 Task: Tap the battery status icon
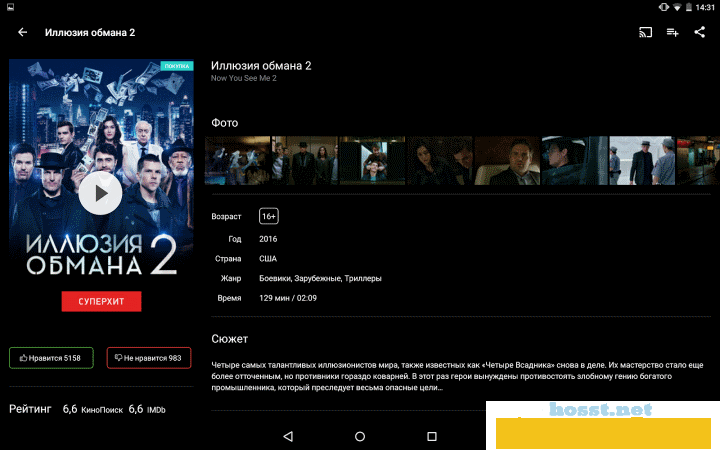click(689, 7)
